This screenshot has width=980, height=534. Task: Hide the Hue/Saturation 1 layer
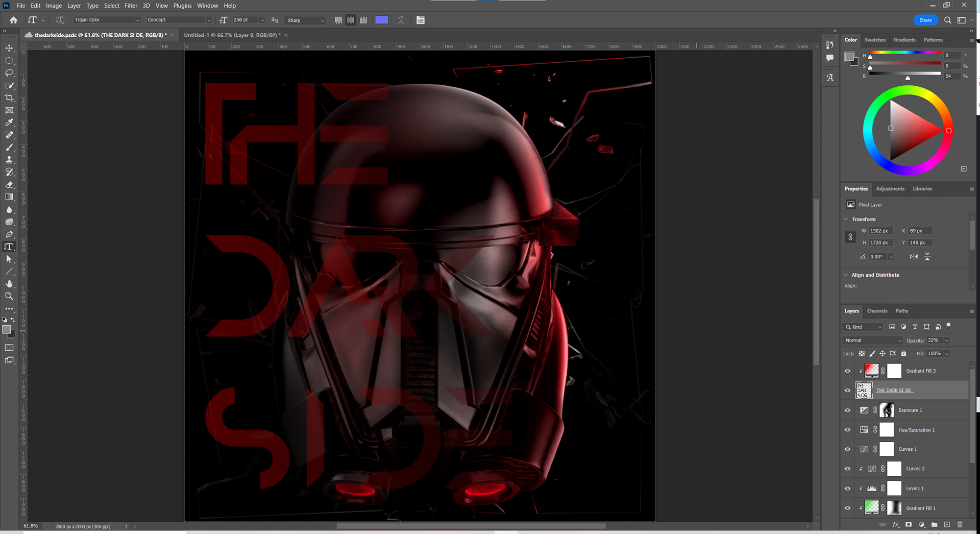[848, 430]
